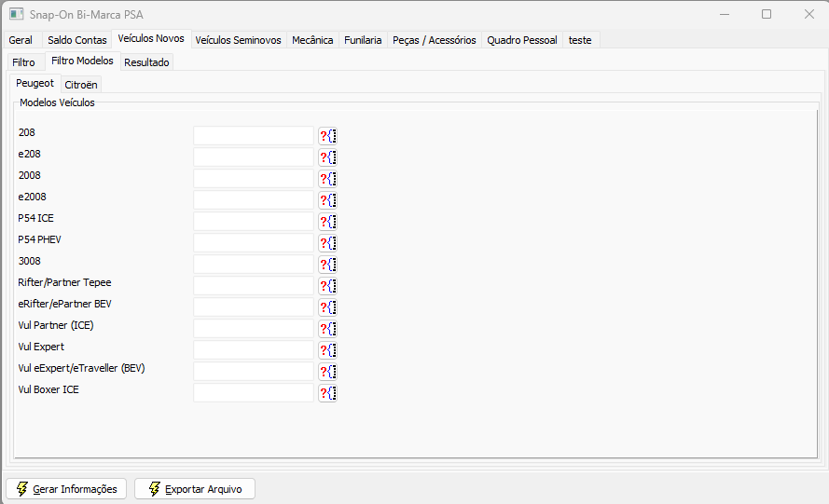Focus the 208 model input field
This screenshot has height=504, width=829.
pos(254,136)
